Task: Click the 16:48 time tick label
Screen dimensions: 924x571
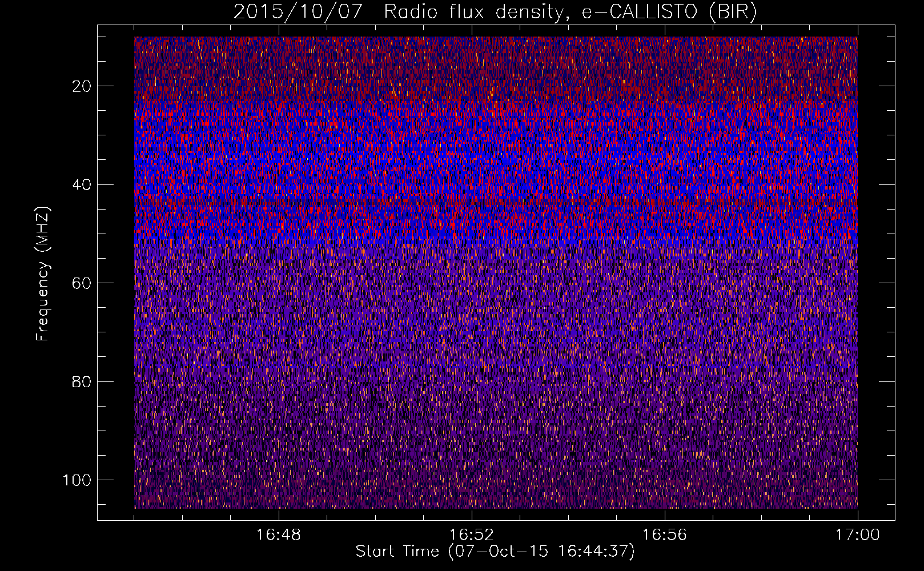Action: [279, 535]
